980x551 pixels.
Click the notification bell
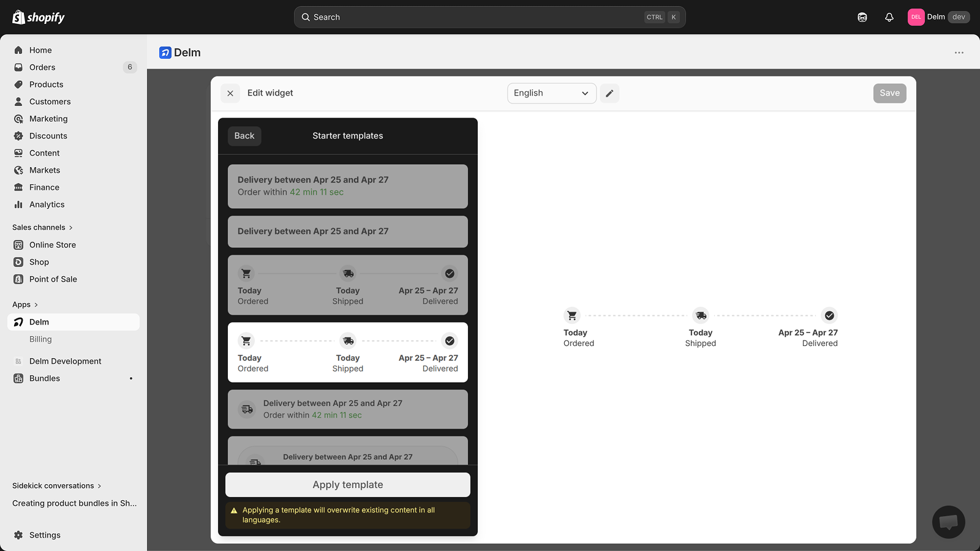click(889, 17)
